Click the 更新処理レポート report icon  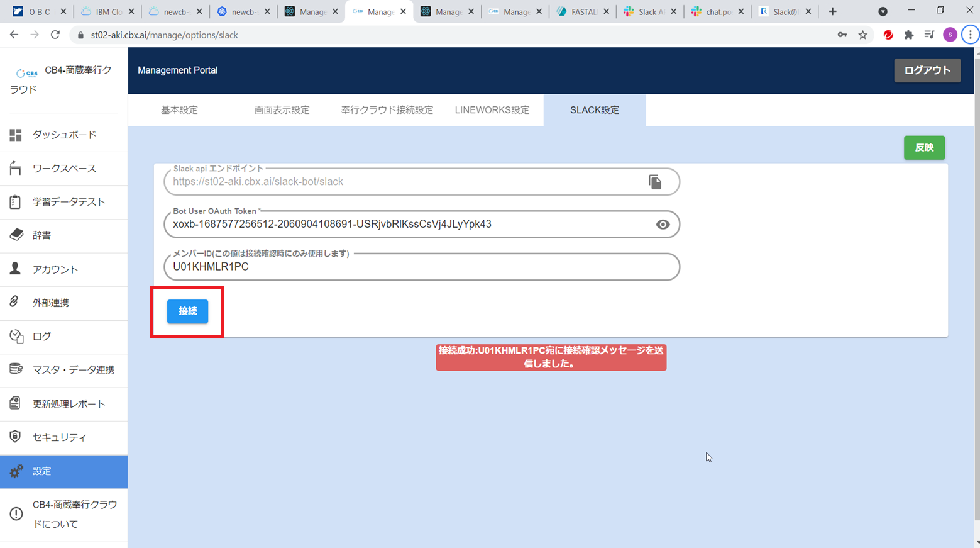[x=16, y=403]
